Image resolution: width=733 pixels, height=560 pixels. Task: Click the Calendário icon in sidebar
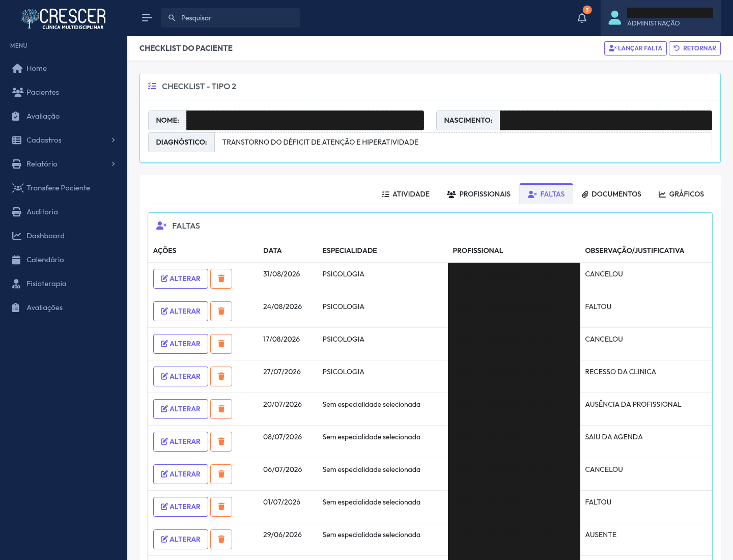pos(17,260)
